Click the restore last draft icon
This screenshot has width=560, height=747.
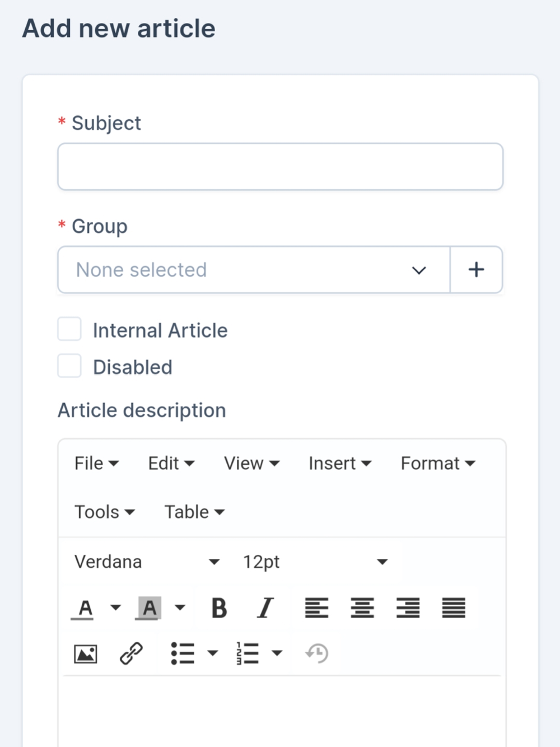click(317, 653)
